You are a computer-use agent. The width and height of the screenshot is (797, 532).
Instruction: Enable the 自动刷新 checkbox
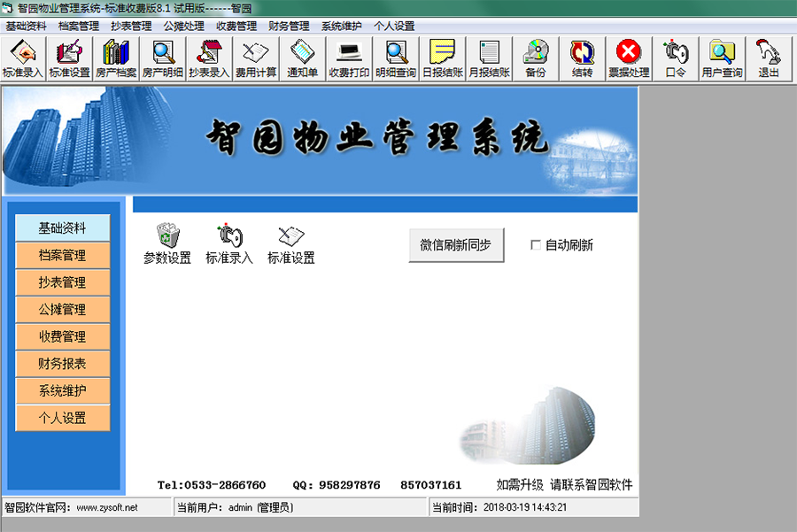535,245
